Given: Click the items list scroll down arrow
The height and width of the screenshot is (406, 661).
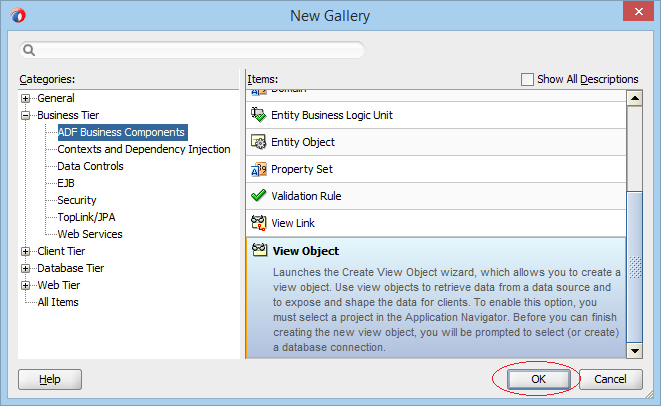Looking at the screenshot, I should click(x=634, y=350).
